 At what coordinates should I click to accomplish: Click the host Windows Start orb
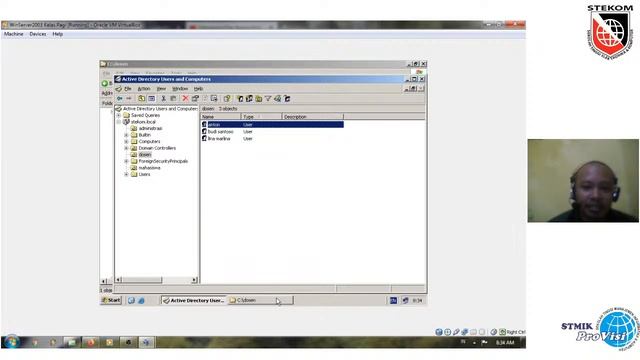(11, 342)
